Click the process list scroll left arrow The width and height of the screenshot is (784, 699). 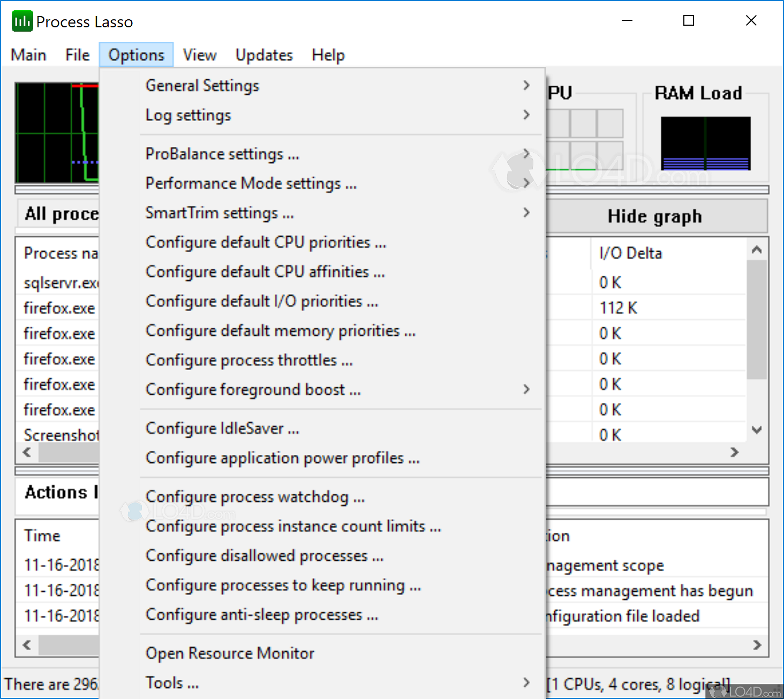27,453
